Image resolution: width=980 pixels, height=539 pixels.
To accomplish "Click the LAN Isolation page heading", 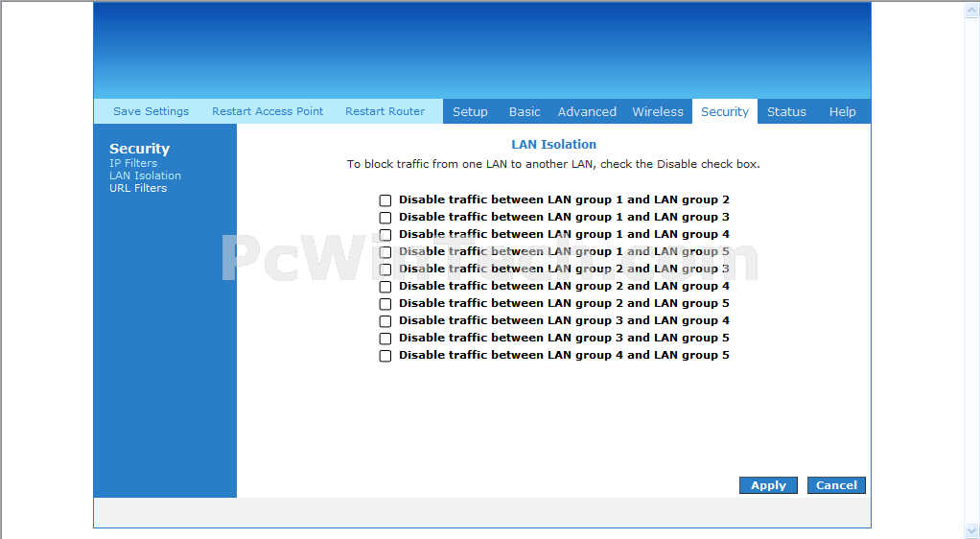I will pyautogui.click(x=553, y=145).
